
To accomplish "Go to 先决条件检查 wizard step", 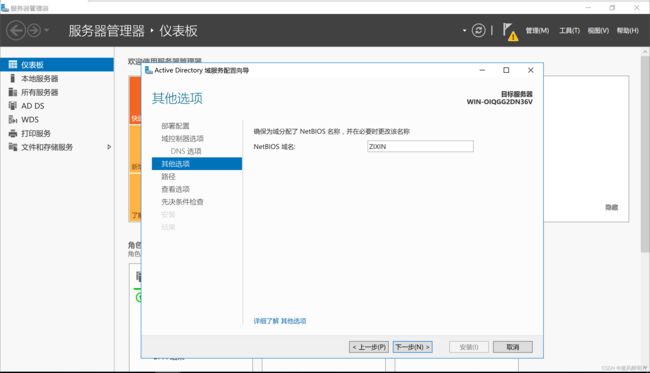I will pos(182,202).
